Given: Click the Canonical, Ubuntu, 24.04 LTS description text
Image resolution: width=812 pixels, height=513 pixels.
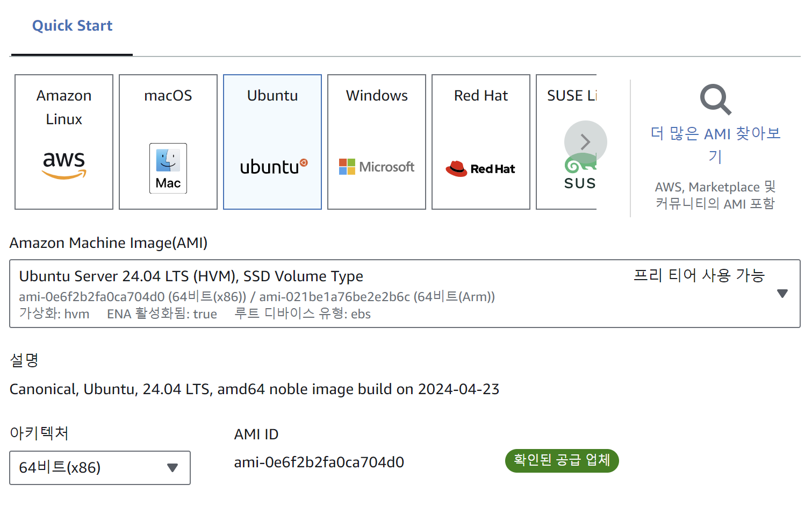Looking at the screenshot, I should [255, 389].
